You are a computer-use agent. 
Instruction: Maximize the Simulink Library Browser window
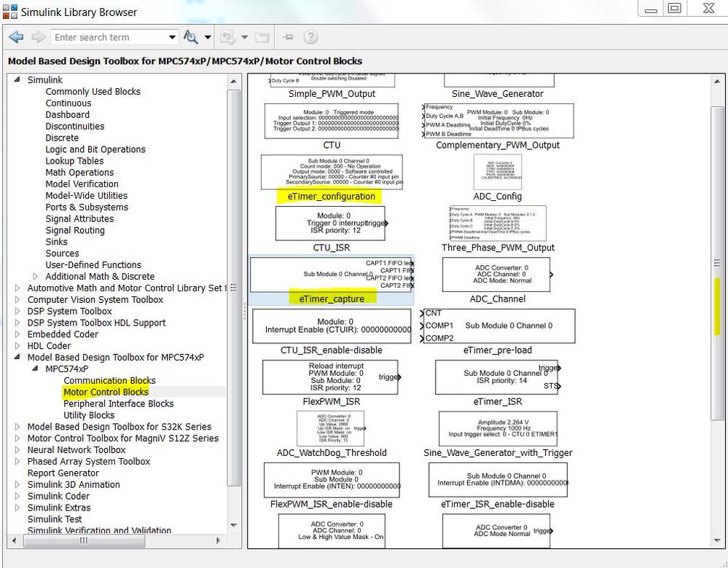click(674, 8)
